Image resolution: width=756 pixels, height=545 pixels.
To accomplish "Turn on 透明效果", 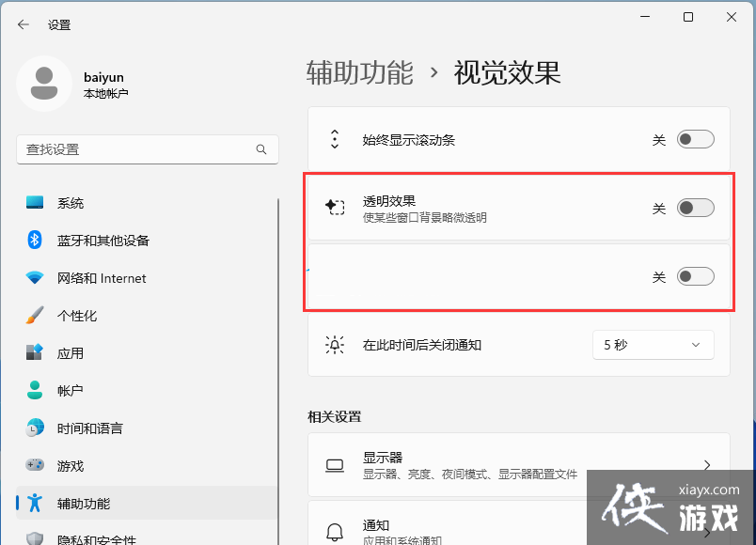I will 696,208.
